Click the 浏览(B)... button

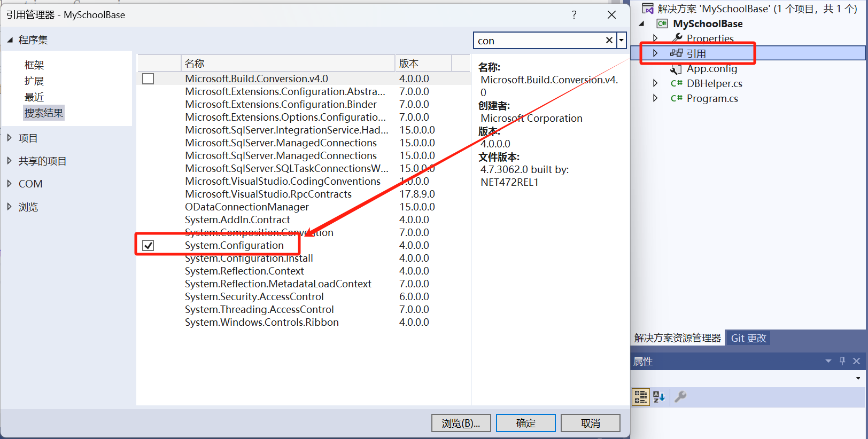point(461,423)
